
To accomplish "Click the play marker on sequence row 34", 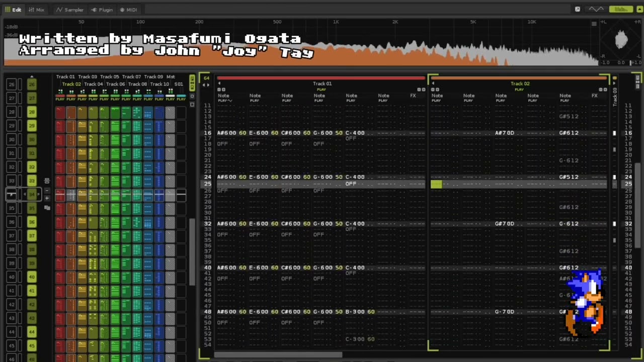I will pyautogui.click(x=11, y=195).
